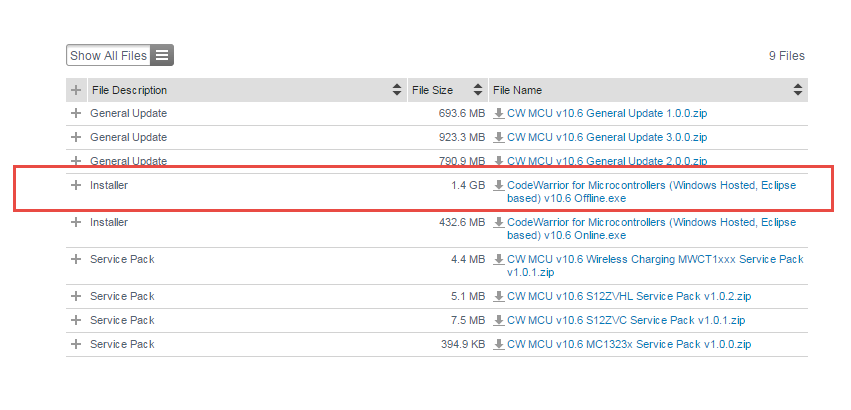Open MC1323x Service Pack v1.0.0.zip link
Screen dimensions: 851x410
pyautogui.click(x=629, y=344)
